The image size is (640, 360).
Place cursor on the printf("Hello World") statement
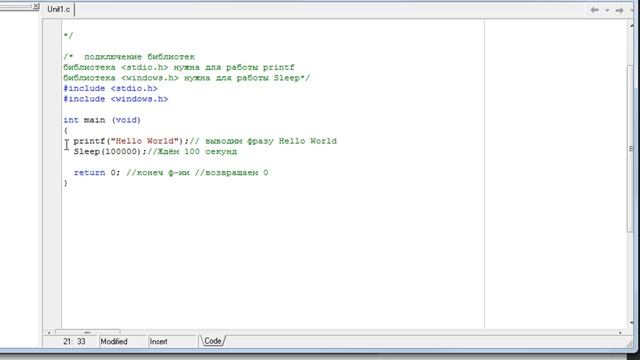131,141
